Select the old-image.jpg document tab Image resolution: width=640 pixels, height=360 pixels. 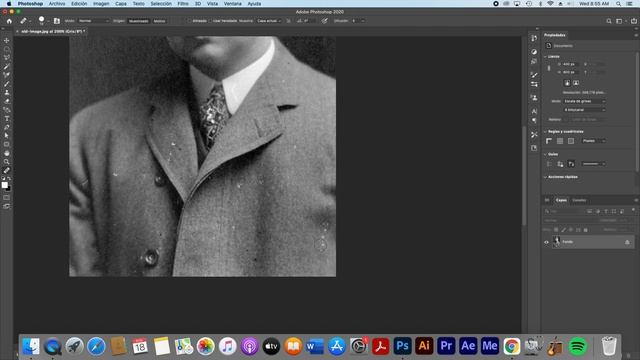52,31
